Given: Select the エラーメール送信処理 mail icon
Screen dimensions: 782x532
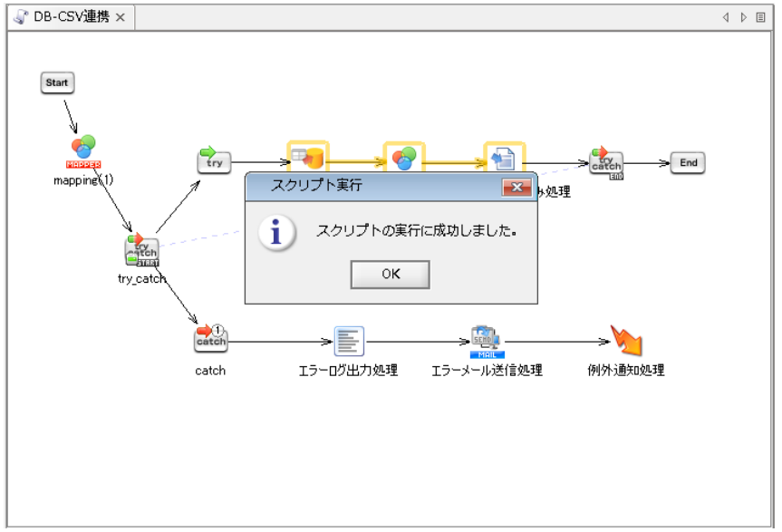Looking at the screenshot, I should (483, 336).
